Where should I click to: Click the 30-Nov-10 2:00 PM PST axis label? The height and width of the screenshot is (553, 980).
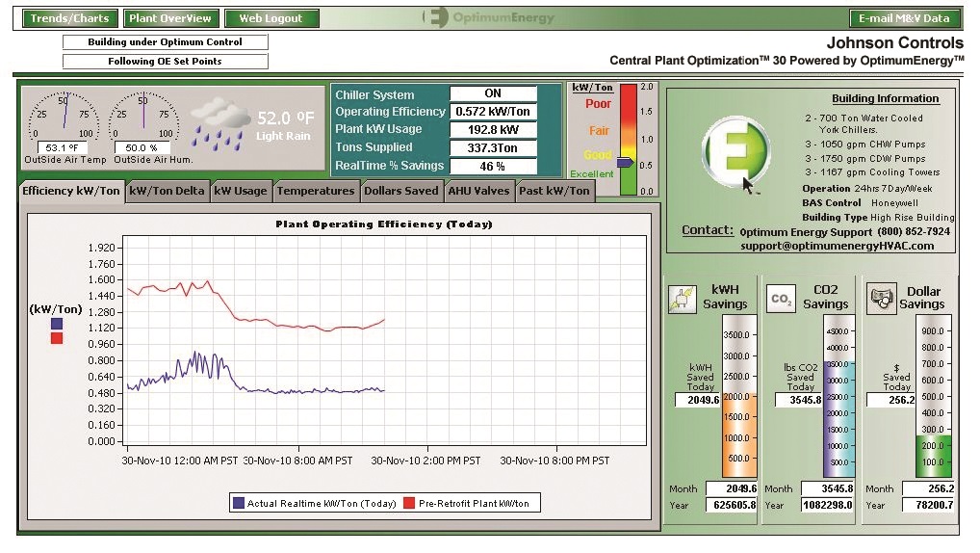pyautogui.click(x=426, y=461)
